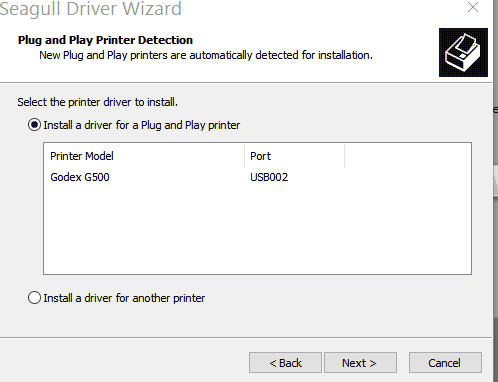Image resolution: width=498 pixels, height=382 pixels.
Task: Choose the "another printer" radio button
Action: tap(34, 298)
